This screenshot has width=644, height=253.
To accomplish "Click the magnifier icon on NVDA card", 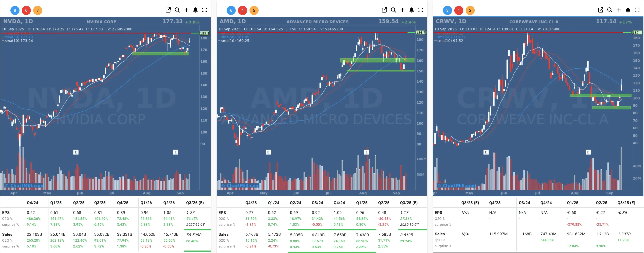I will pyautogui.click(x=177, y=10).
